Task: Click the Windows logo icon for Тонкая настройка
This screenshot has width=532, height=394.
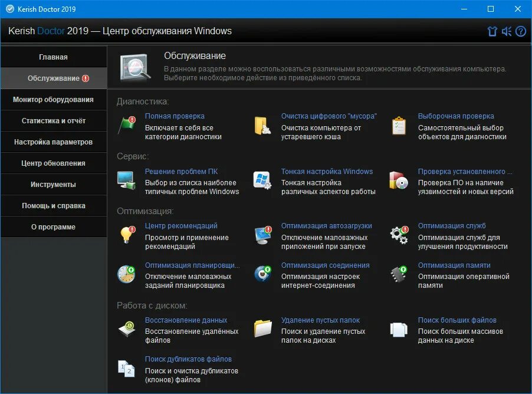Action: (262, 180)
